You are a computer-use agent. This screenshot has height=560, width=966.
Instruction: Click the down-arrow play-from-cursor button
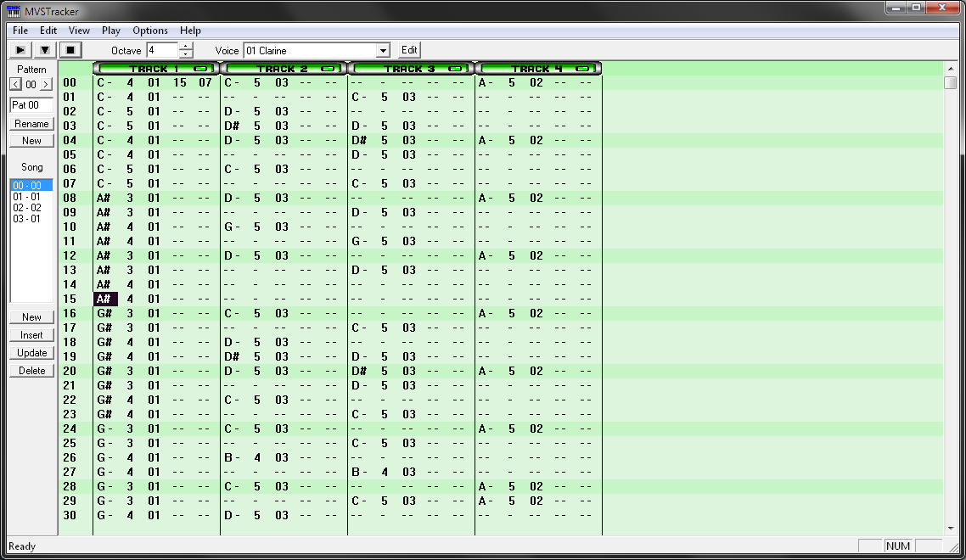(x=45, y=50)
